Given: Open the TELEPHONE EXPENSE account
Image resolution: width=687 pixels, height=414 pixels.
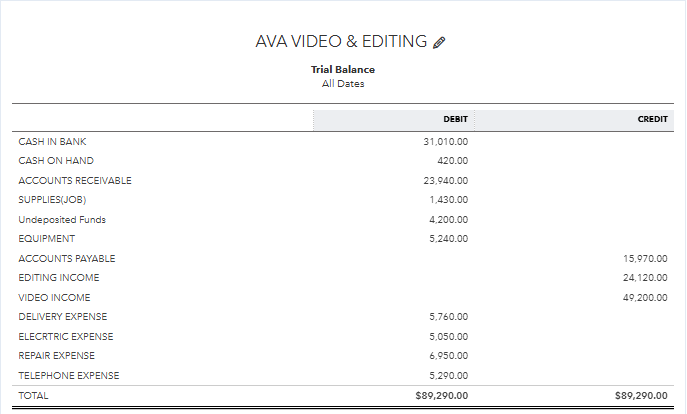Looking at the screenshot, I should pyautogui.click(x=69, y=375).
